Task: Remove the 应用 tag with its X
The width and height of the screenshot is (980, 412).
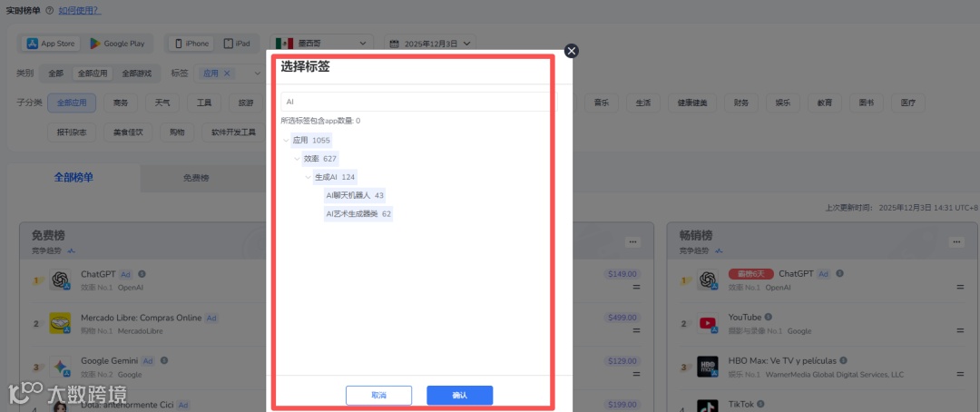Action: [228, 74]
